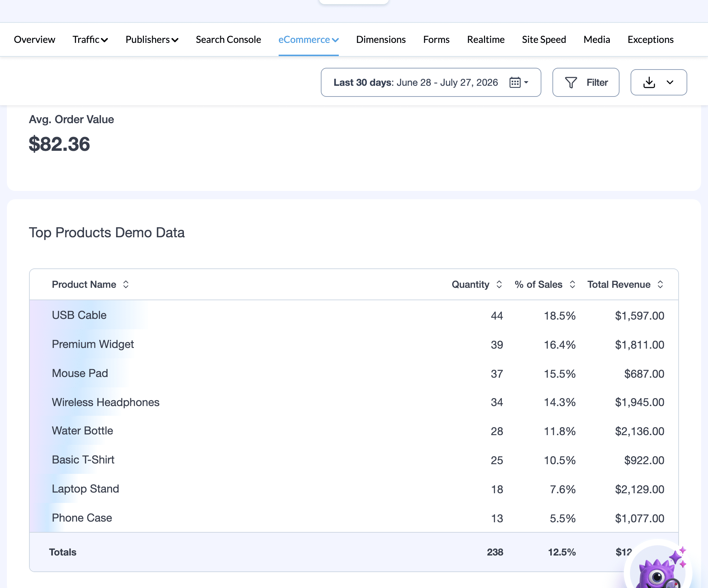Expand the Publishers menu chevron
708x588 pixels.
pos(175,40)
